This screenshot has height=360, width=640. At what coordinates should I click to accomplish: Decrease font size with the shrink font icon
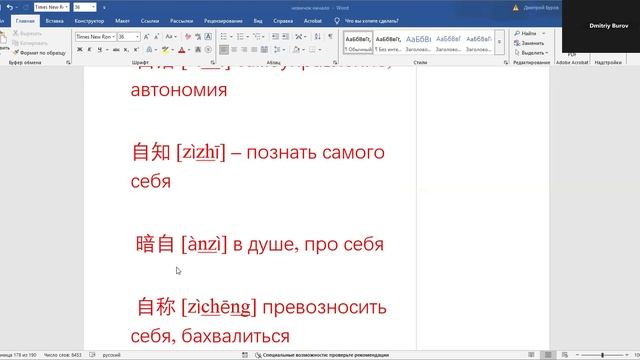click(156, 37)
